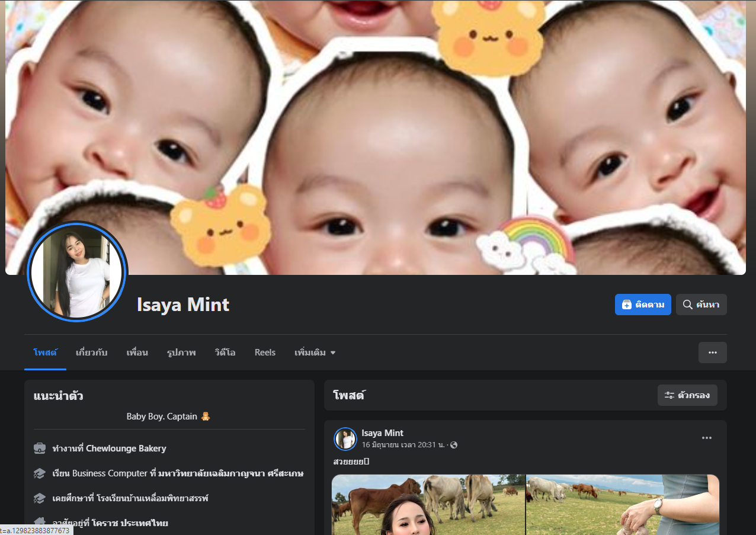Open the เกี่ยวกับ about tab
This screenshot has height=535, width=756.
point(92,353)
